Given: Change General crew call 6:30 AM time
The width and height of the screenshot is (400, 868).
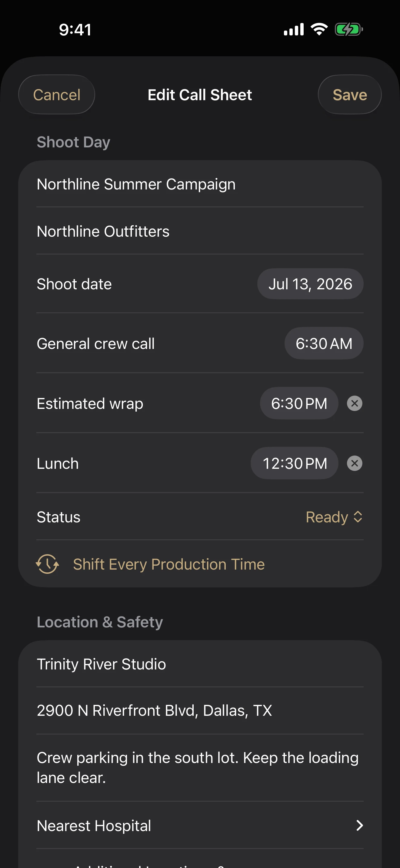Looking at the screenshot, I should coord(324,344).
